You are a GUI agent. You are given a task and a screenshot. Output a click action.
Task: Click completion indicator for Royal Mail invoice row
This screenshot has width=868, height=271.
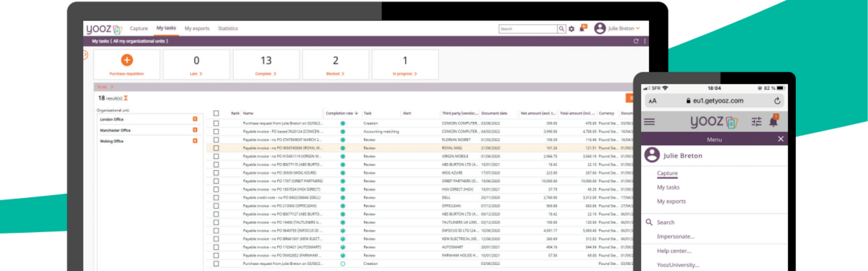343,148
